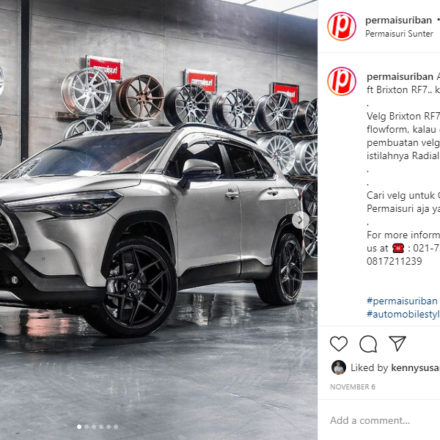Focus the Add a comment field

[x=385, y=420]
